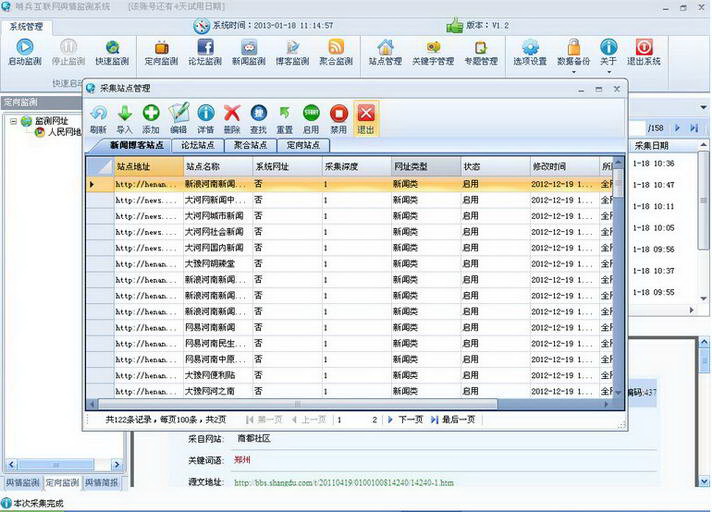Image resolution: width=712 pixels, height=512 pixels.
Task: Open 聚合监测 RSS monitoring icon
Action: tap(336, 52)
